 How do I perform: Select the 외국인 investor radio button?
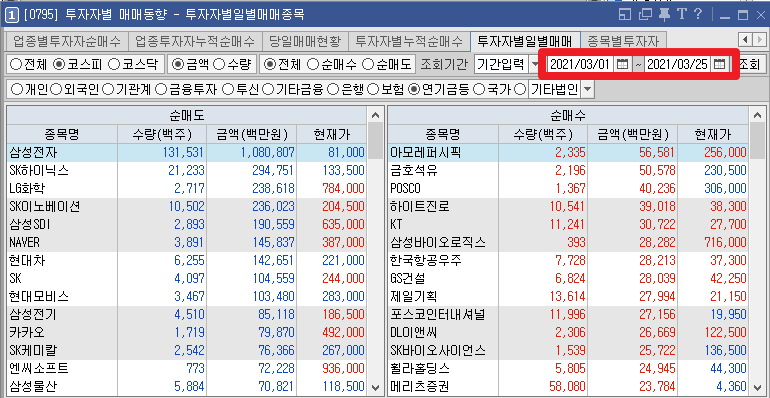coord(56,89)
